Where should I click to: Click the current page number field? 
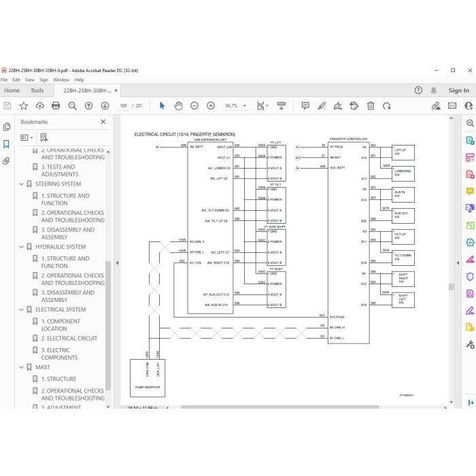click(123, 105)
